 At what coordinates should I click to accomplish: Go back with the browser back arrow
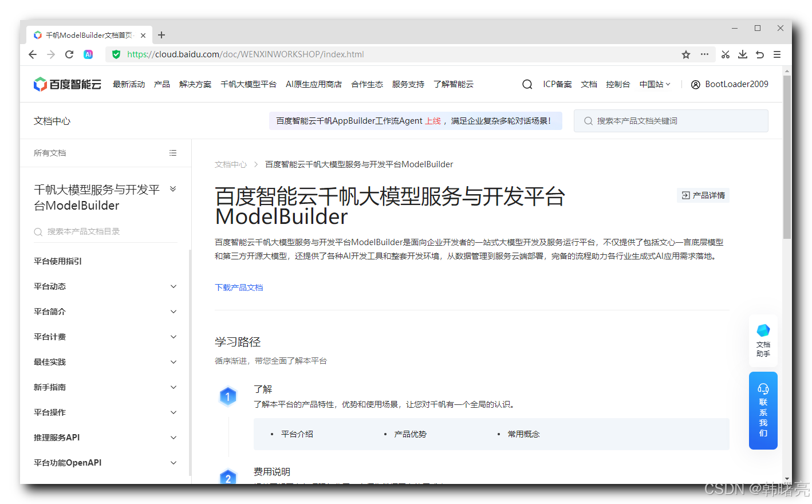point(33,54)
